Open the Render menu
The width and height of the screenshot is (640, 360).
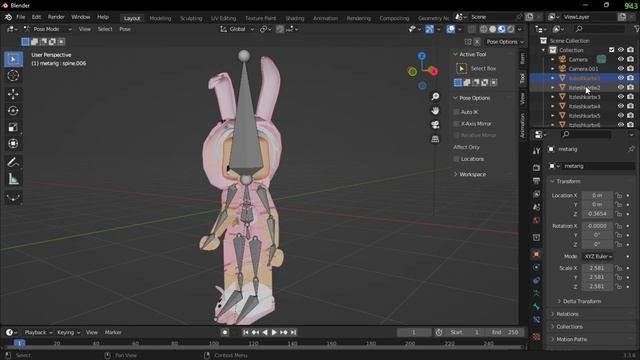56,17
